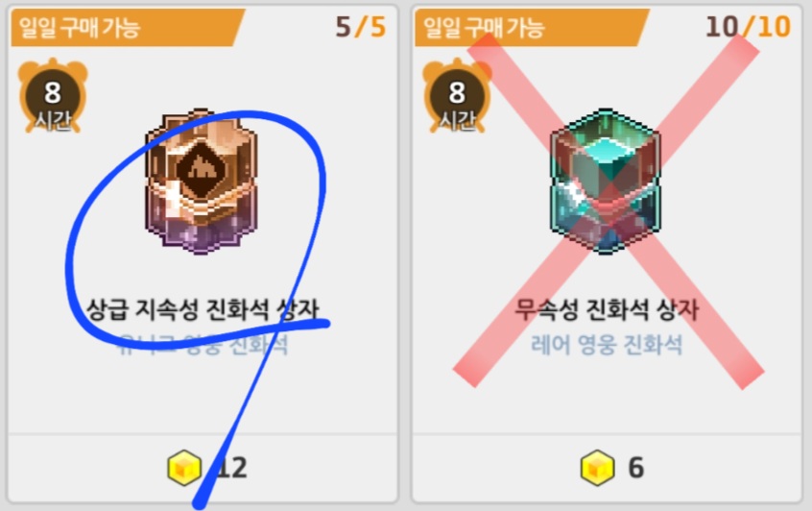Screen dimensions: 812x511
Task: Open the 무속성 진화석 상자 item name
Action: 607,310
